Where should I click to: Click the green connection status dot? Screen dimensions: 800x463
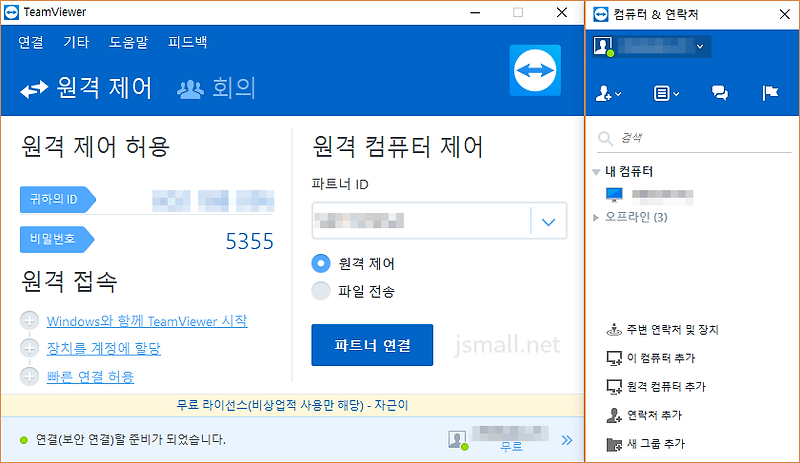tap(23, 440)
